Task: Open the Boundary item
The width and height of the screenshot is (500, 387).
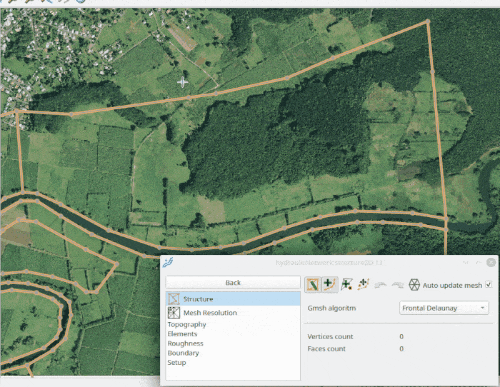Action: 183,353
